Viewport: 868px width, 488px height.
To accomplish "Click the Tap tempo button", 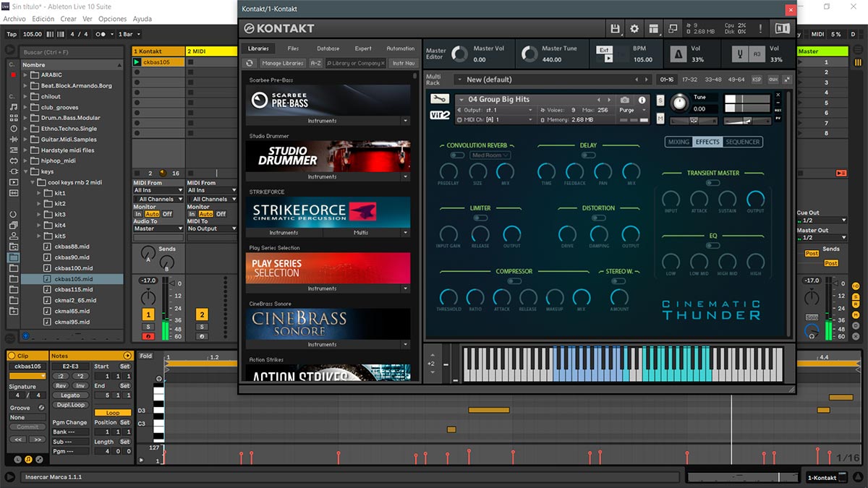I will pyautogui.click(x=11, y=34).
